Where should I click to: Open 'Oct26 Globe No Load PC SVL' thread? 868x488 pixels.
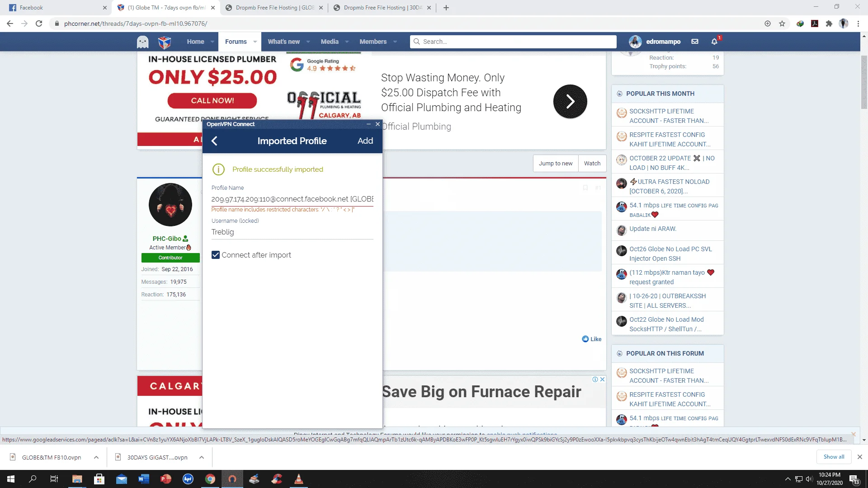tap(670, 253)
